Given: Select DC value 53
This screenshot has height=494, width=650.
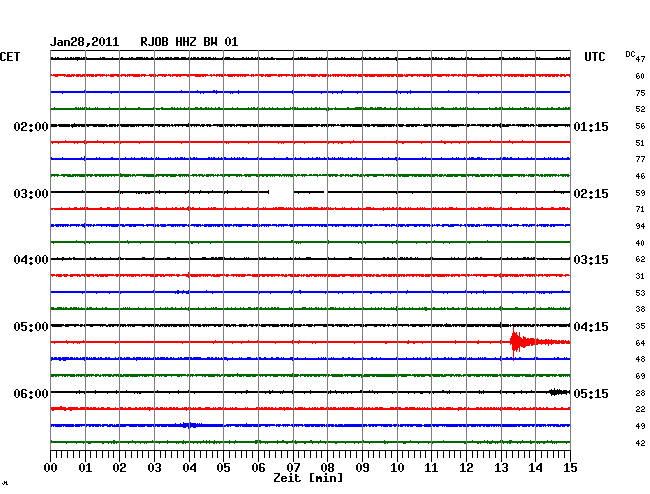Looking at the screenshot, I should click(x=640, y=293).
